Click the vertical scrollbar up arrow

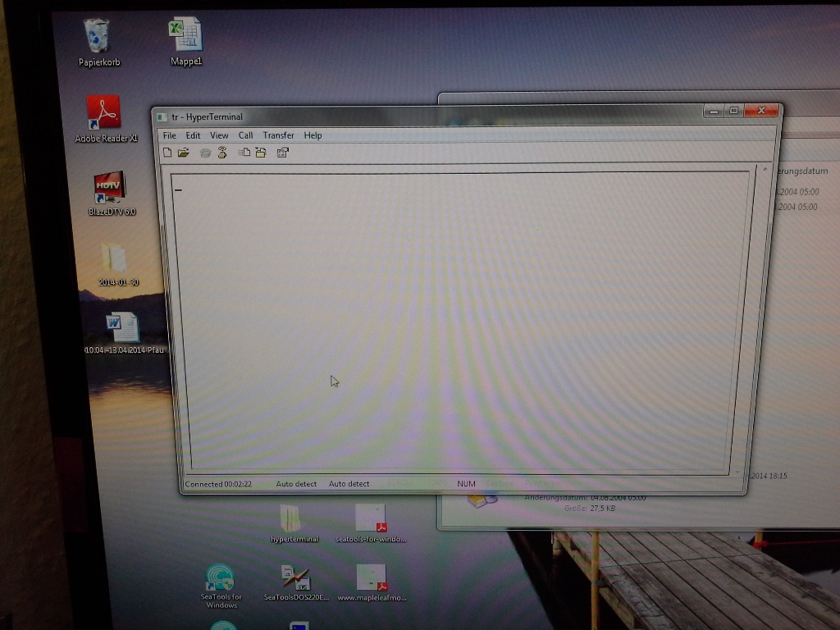coord(765,170)
